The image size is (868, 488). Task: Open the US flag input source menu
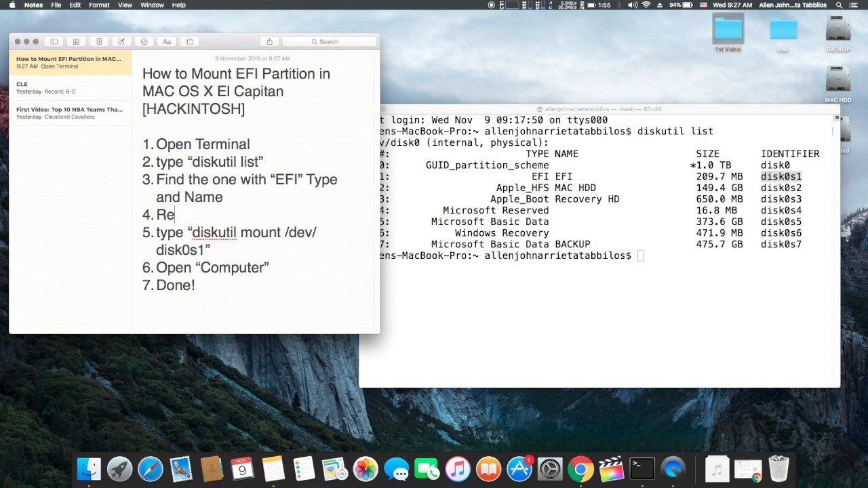pyautogui.click(x=703, y=5)
